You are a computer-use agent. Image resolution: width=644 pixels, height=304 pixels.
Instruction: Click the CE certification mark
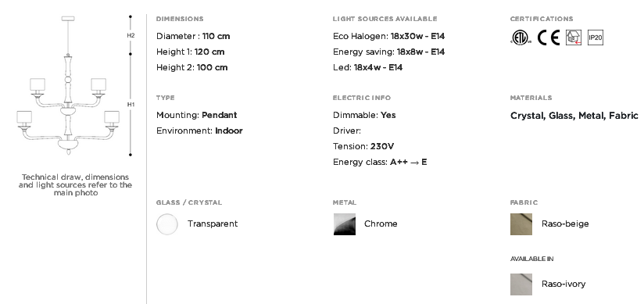[549, 38]
